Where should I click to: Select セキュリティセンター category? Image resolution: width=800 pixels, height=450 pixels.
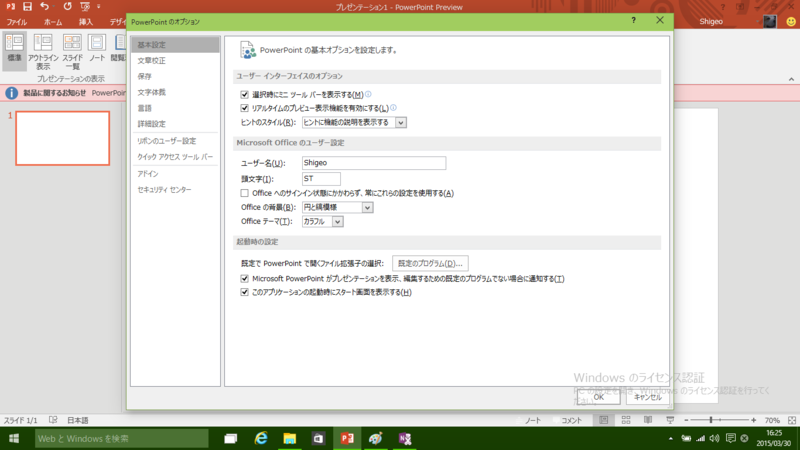(x=176, y=190)
